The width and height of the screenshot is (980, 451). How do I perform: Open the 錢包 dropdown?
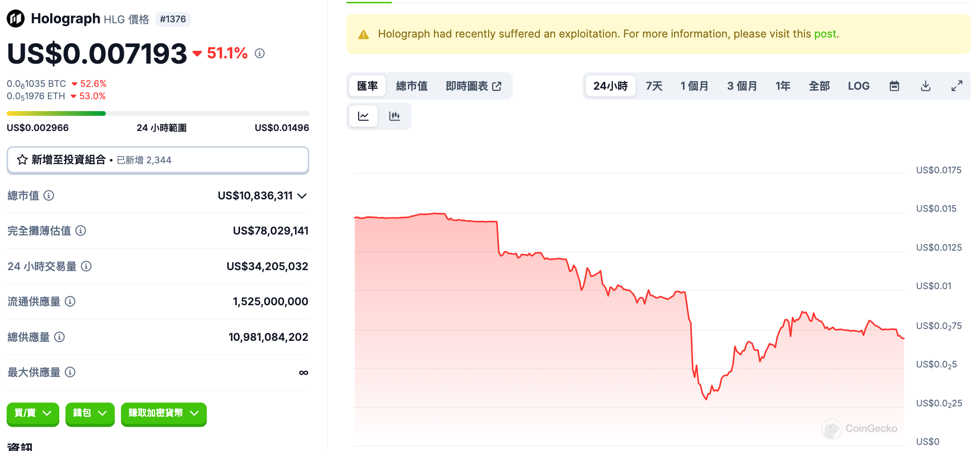(90, 413)
